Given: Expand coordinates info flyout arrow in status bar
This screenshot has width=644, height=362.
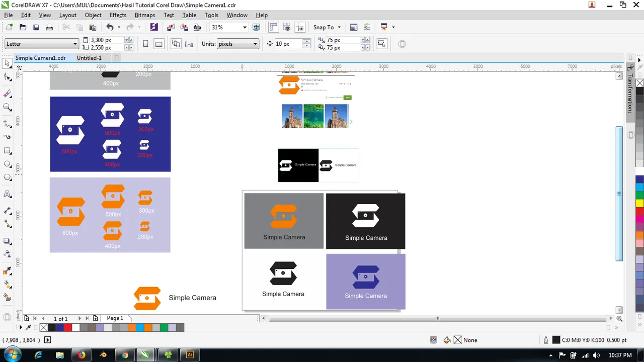Looking at the screenshot, I should point(48,340).
